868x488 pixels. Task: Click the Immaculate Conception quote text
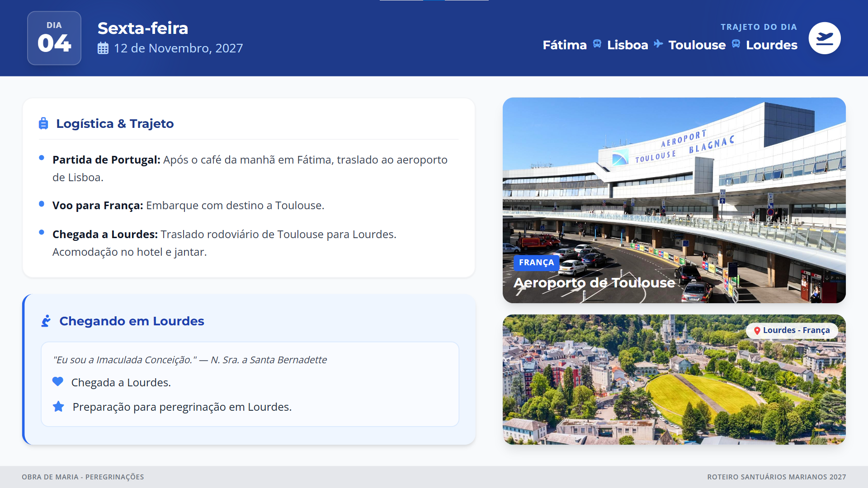coord(190,360)
